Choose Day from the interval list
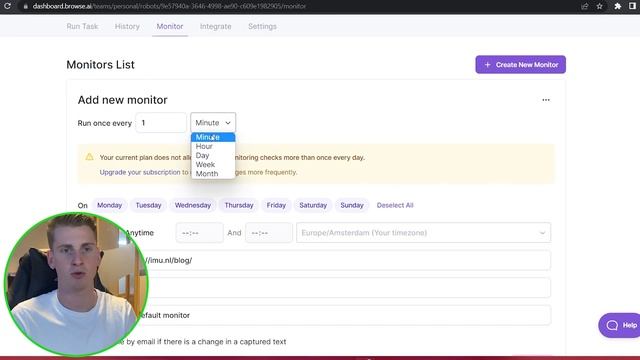This screenshot has width=640, height=360. (213, 156)
